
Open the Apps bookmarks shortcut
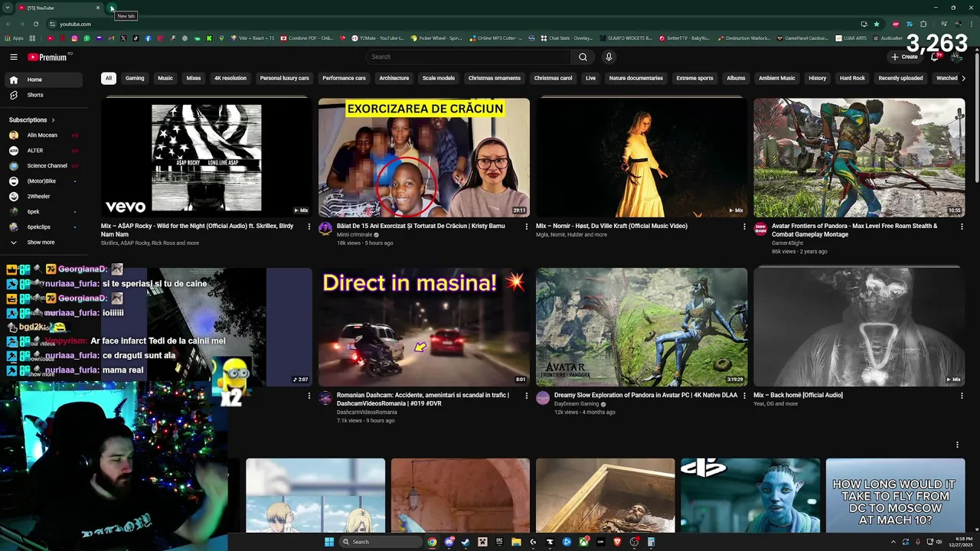pyautogui.click(x=14, y=37)
